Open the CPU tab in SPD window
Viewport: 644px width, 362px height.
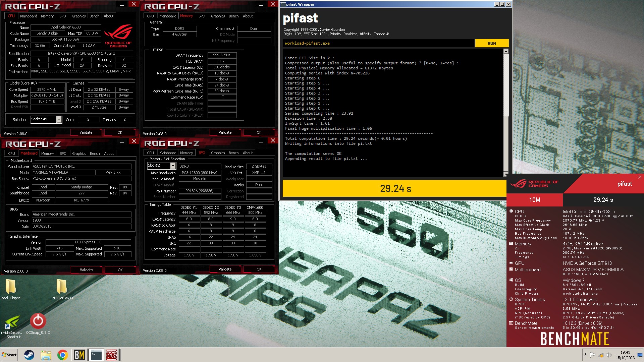point(150,153)
